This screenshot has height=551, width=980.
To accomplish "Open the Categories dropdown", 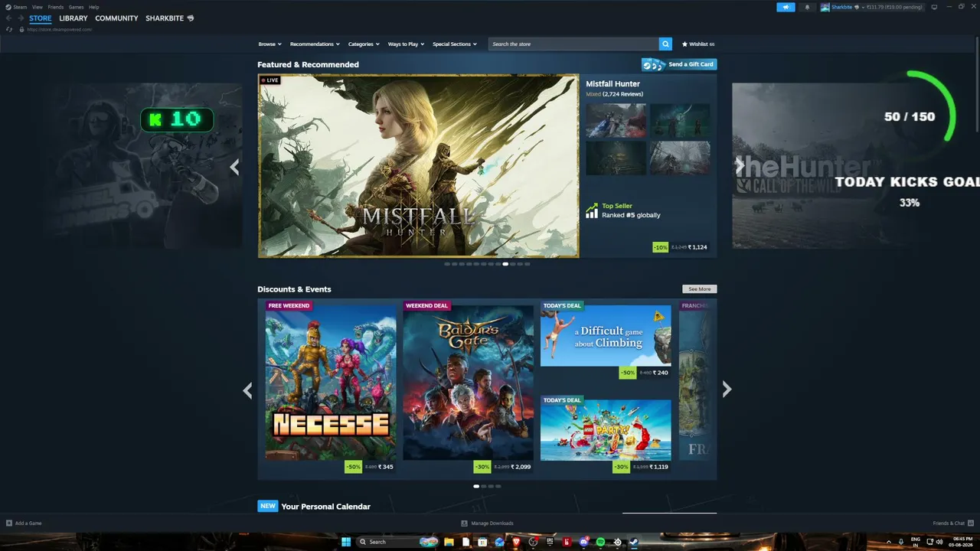I will [x=364, y=44].
